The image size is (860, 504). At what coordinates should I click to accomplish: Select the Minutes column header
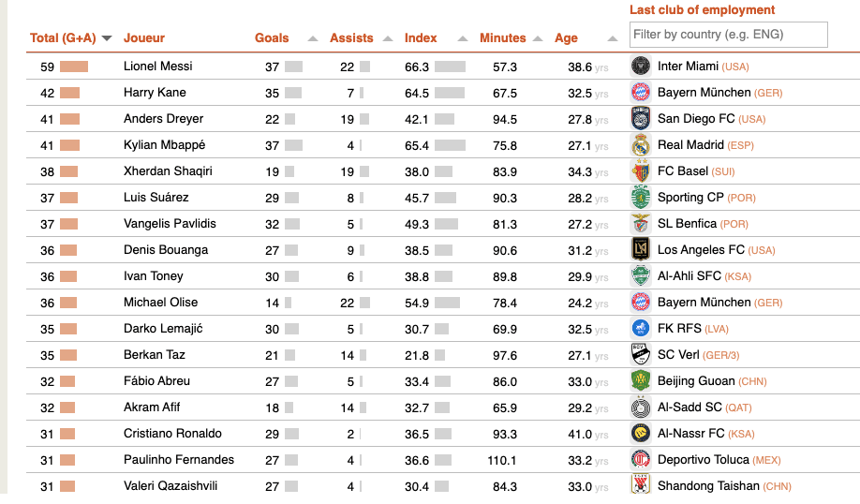point(502,37)
